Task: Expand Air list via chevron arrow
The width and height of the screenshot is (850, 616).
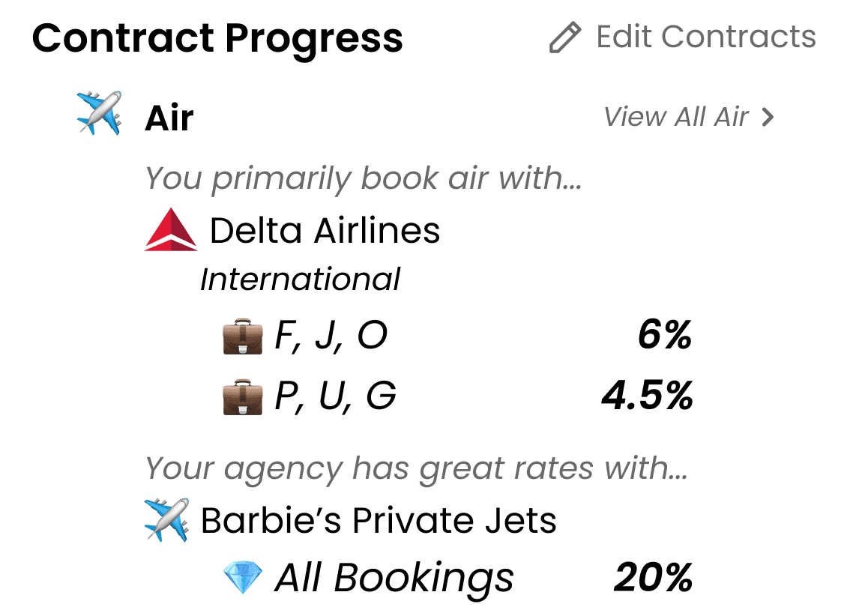Action: [768, 118]
